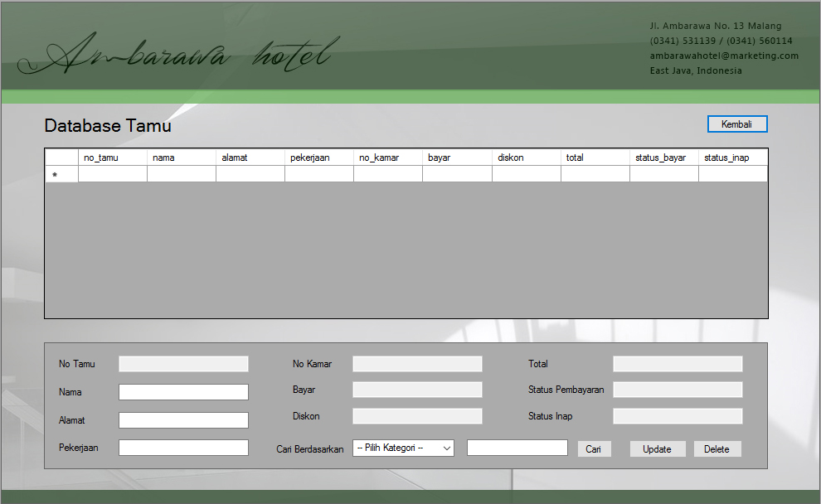Click the No Tamu field

[183, 364]
